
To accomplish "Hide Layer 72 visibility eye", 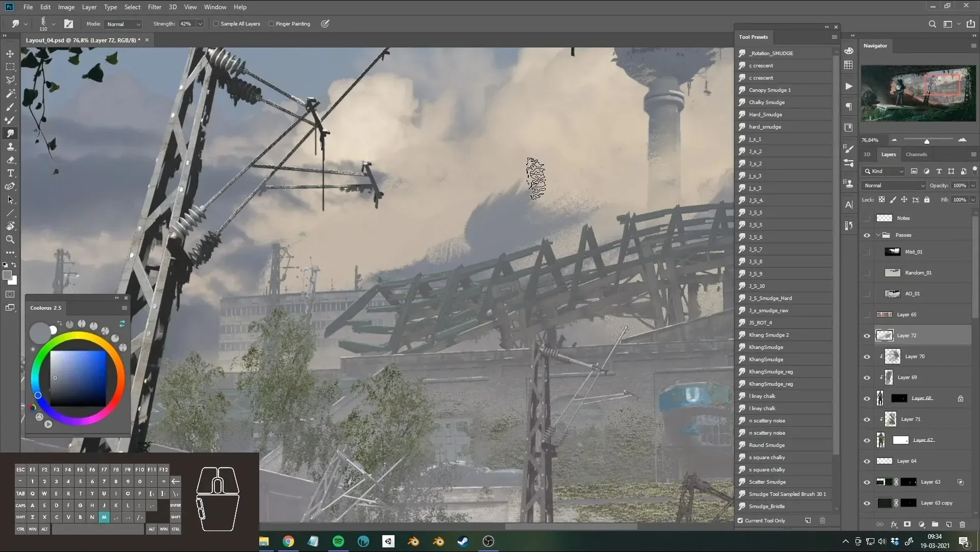I will point(867,336).
